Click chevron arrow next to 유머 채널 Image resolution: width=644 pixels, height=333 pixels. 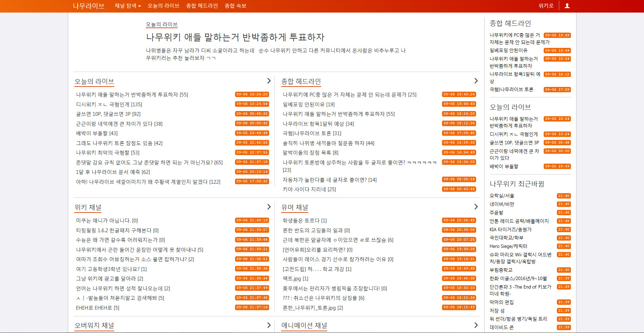(x=476, y=207)
